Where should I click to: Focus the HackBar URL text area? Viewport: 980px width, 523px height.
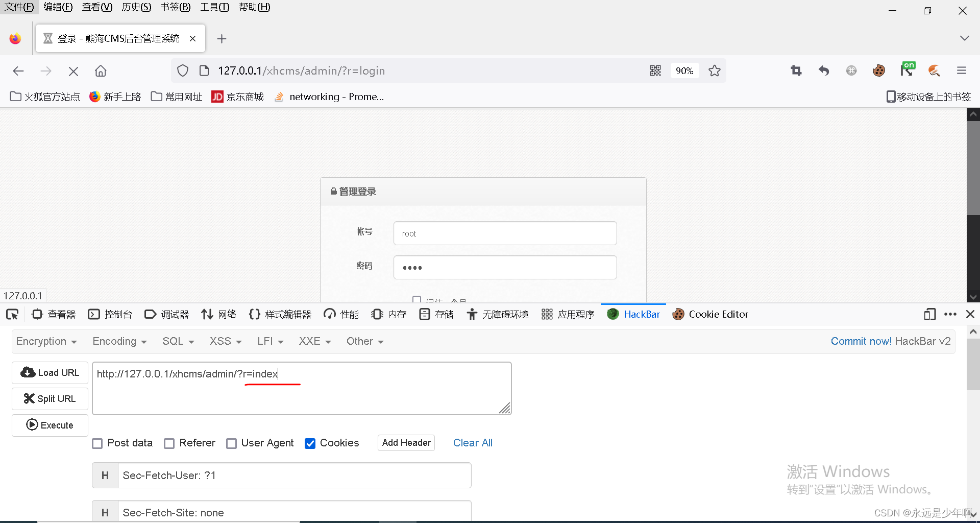point(302,388)
